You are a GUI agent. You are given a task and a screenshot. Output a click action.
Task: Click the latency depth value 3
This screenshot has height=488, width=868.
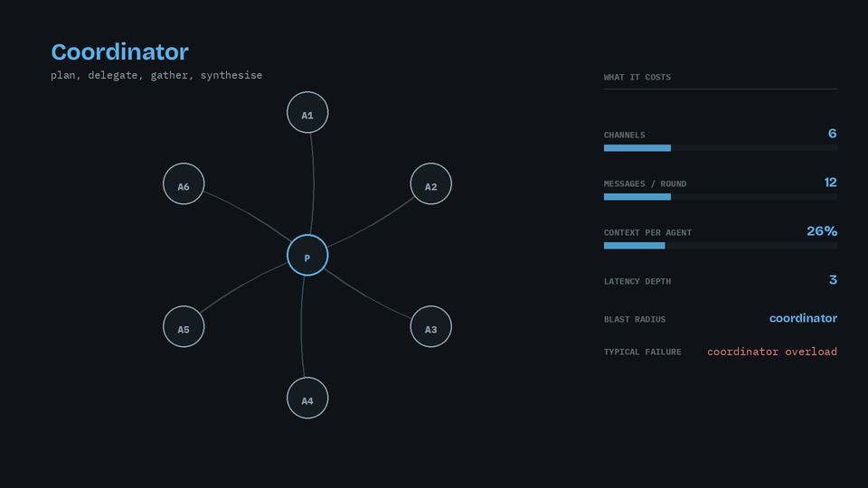click(833, 279)
